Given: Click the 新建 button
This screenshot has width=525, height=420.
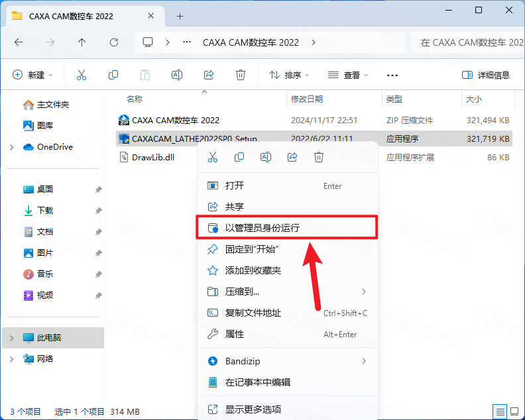Looking at the screenshot, I should point(32,75).
